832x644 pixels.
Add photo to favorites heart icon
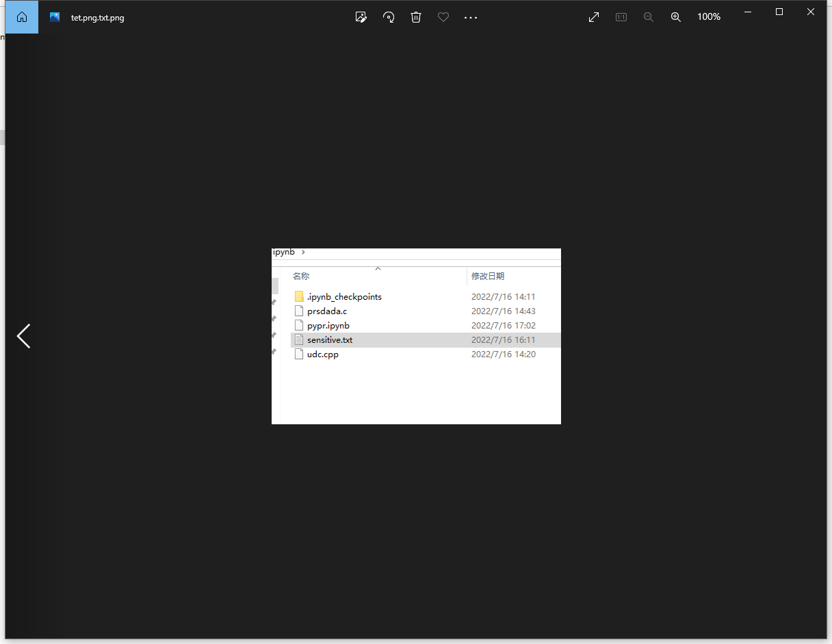coord(443,17)
